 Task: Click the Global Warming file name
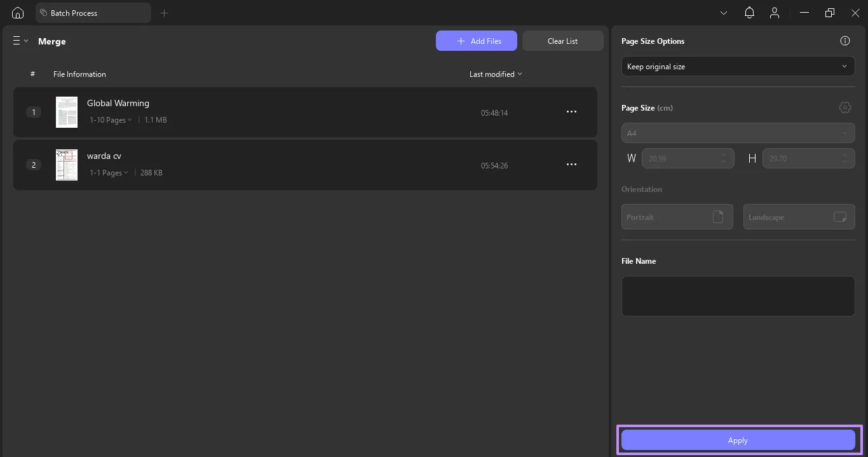point(118,103)
